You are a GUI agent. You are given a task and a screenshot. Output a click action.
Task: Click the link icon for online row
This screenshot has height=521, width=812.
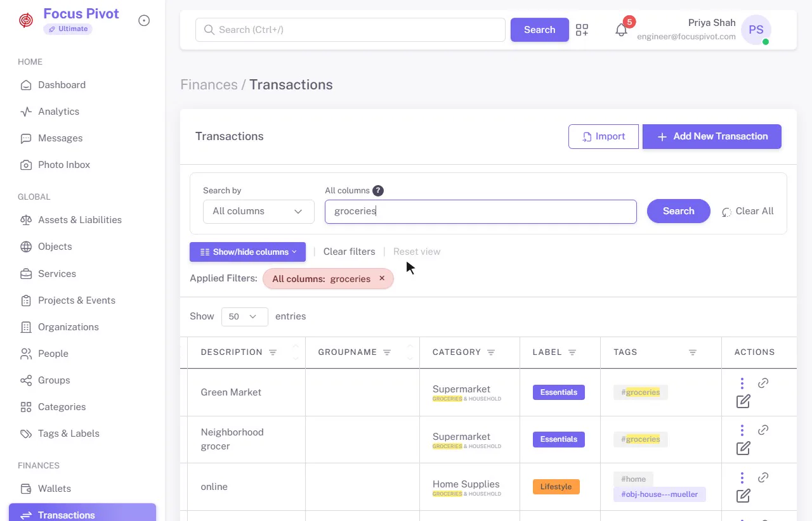pos(763,477)
